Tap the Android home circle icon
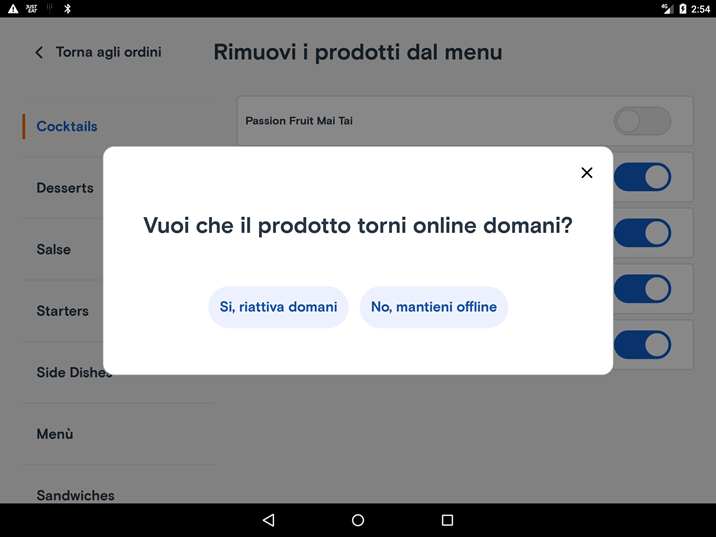The height and width of the screenshot is (537, 716). pos(358,520)
